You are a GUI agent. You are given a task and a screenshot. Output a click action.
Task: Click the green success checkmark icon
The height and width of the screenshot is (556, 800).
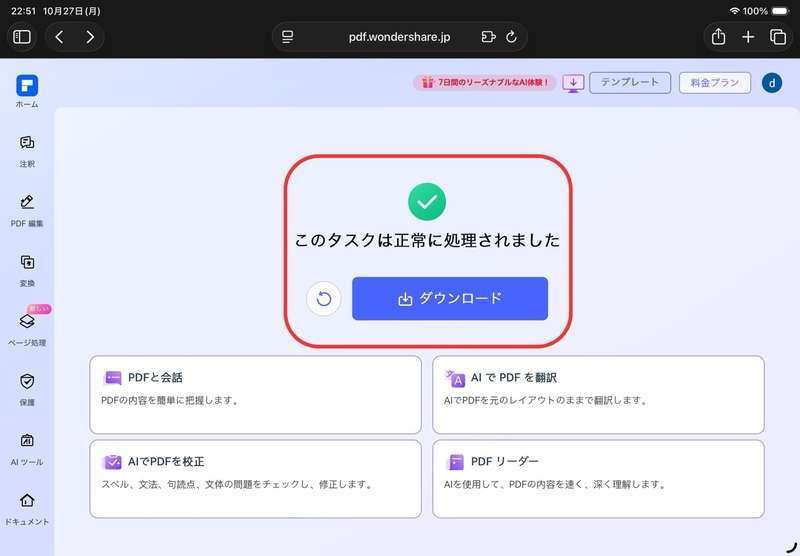tap(427, 202)
